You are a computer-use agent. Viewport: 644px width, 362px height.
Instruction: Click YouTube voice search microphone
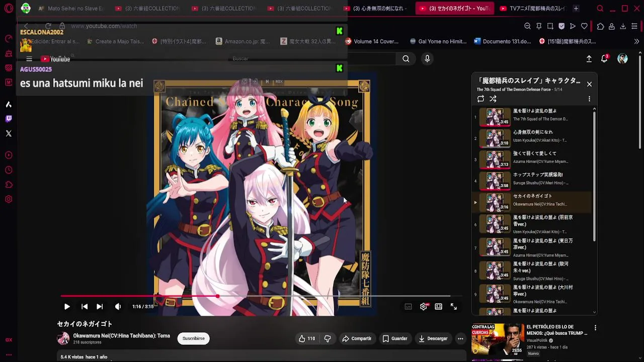pyautogui.click(x=427, y=59)
